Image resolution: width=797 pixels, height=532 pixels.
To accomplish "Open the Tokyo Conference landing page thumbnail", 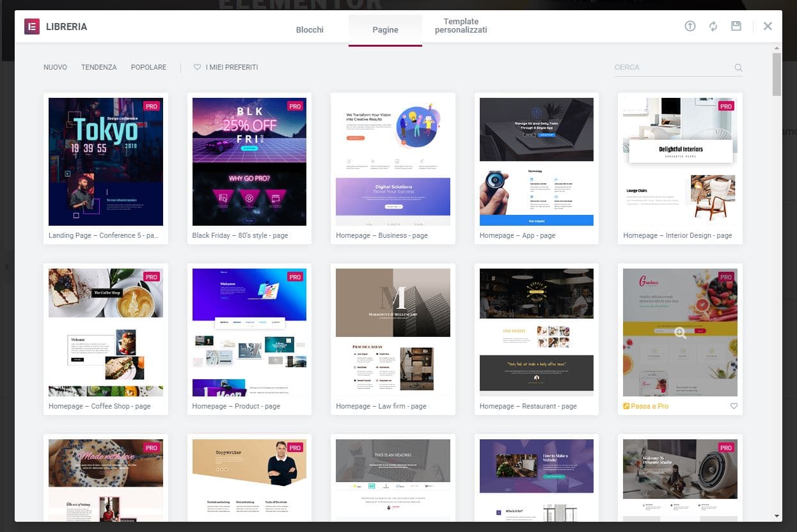I will pos(106,162).
